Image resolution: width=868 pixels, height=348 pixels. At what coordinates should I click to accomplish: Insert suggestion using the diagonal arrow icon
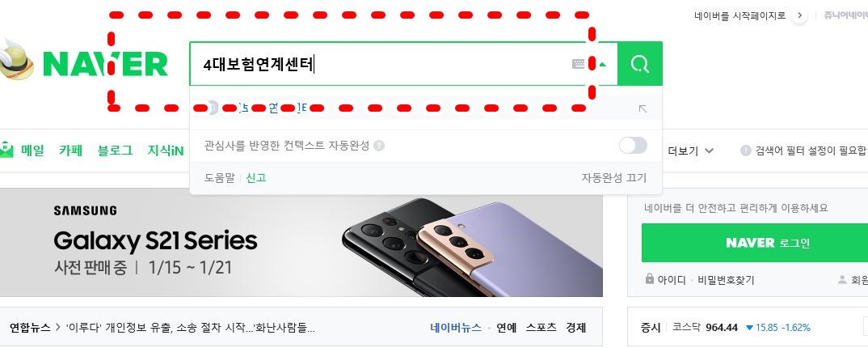click(643, 108)
